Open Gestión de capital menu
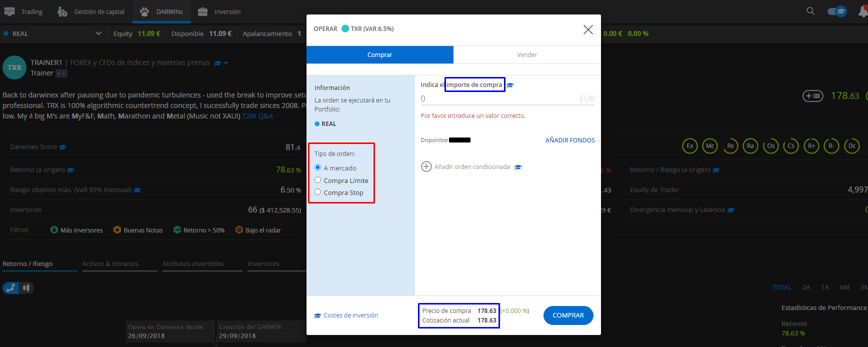The width and height of the screenshot is (868, 347). click(x=91, y=11)
